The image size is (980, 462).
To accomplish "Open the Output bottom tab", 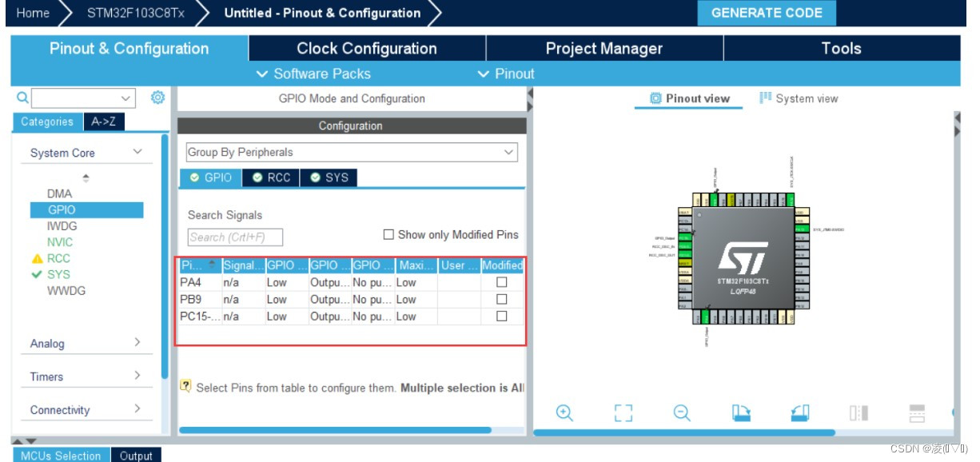I will point(136,455).
